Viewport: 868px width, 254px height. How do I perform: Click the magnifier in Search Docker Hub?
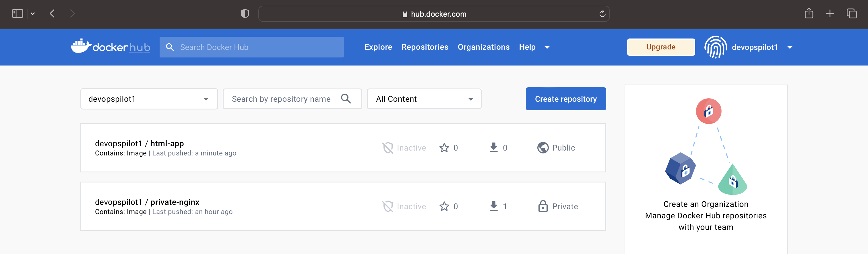click(x=170, y=47)
